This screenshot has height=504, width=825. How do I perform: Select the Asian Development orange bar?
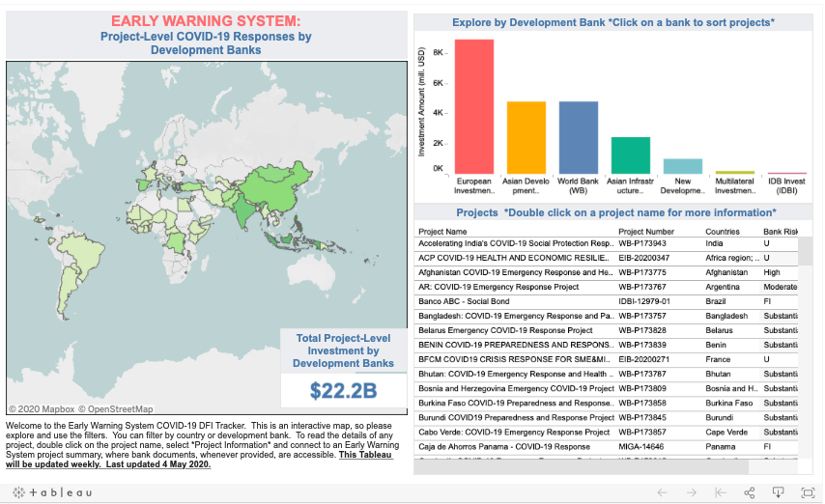pyautogui.click(x=526, y=137)
